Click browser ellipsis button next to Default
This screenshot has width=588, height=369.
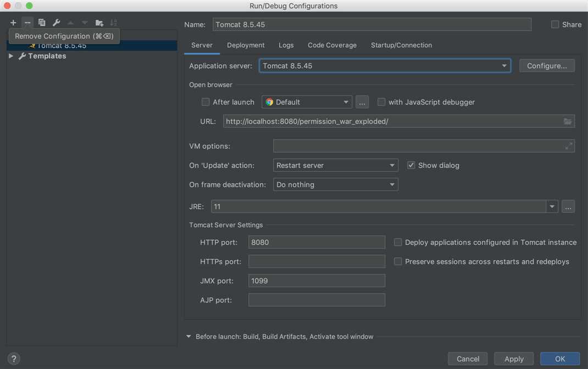coord(362,102)
